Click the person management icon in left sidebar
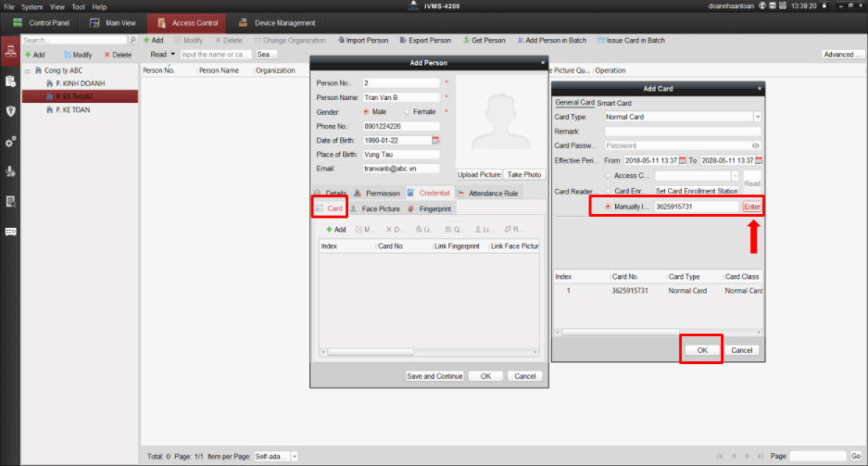868x466 pixels. click(10, 51)
